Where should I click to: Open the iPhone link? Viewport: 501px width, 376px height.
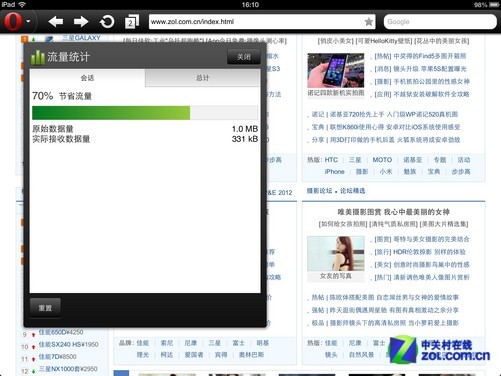click(334, 172)
